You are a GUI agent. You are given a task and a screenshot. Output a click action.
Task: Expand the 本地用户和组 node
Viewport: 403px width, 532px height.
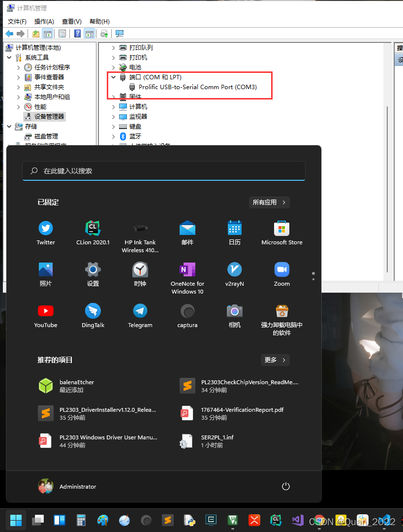click(x=18, y=97)
